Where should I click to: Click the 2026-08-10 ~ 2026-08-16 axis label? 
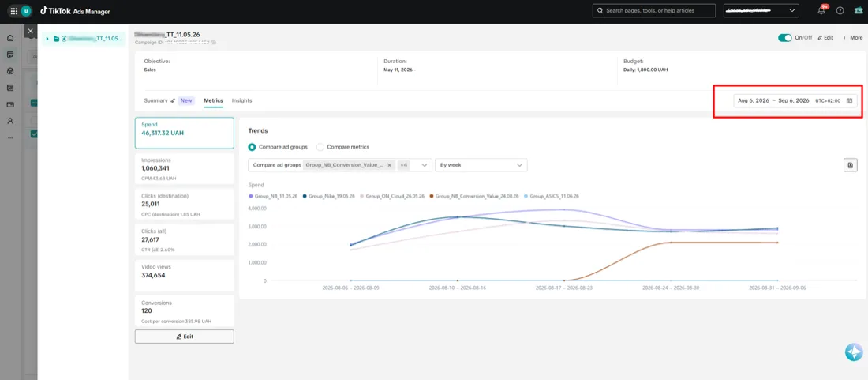[x=457, y=288]
